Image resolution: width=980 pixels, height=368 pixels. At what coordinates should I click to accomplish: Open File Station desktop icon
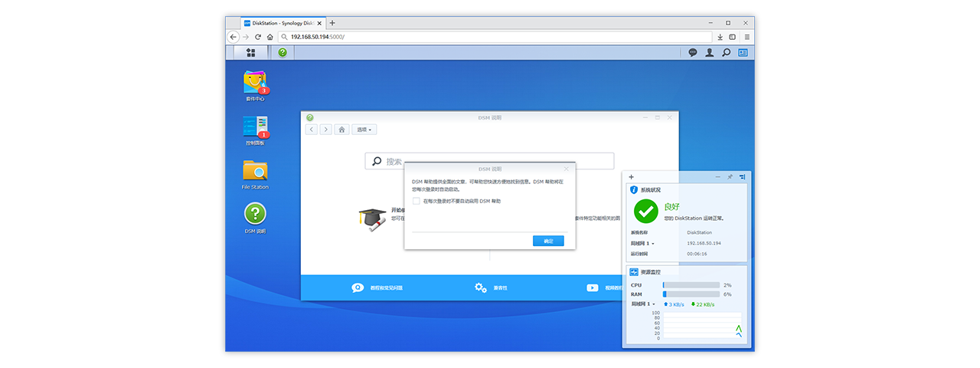pos(255,174)
